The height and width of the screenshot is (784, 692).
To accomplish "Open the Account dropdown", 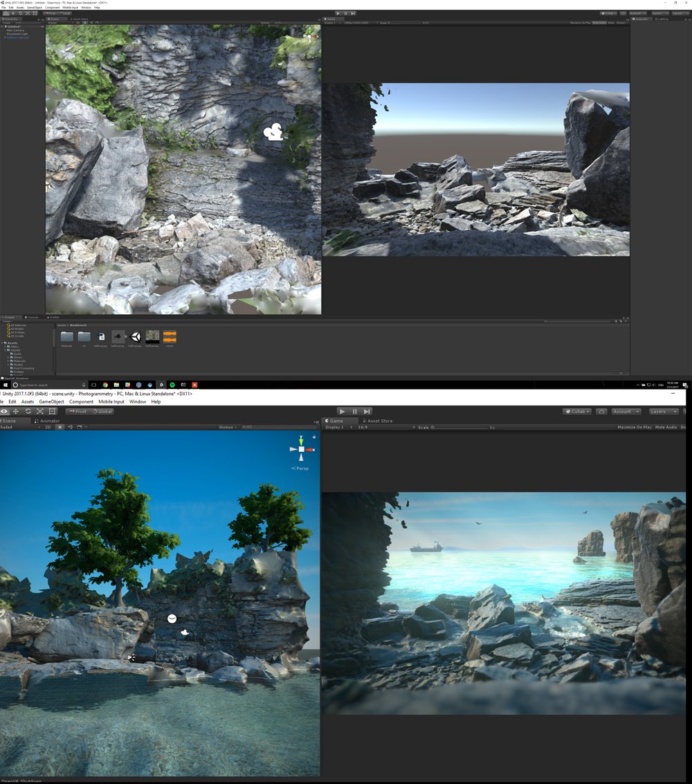I will [626, 412].
